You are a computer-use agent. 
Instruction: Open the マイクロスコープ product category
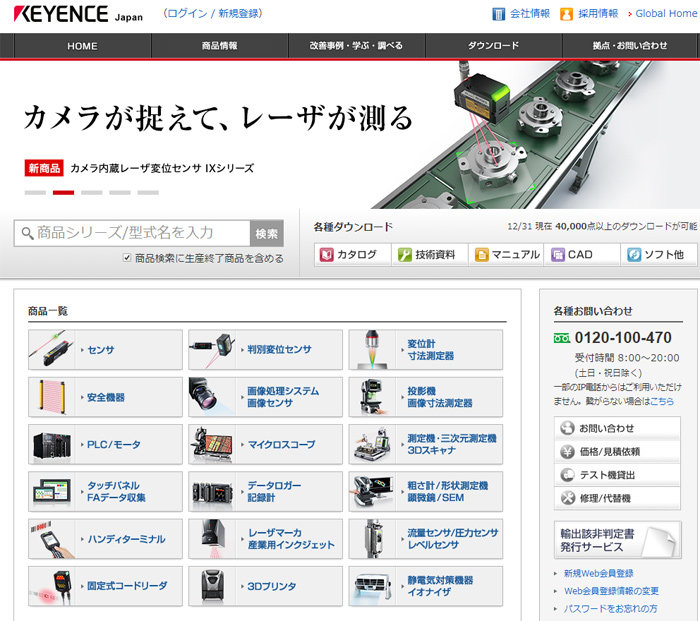click(x=265, y=443)
